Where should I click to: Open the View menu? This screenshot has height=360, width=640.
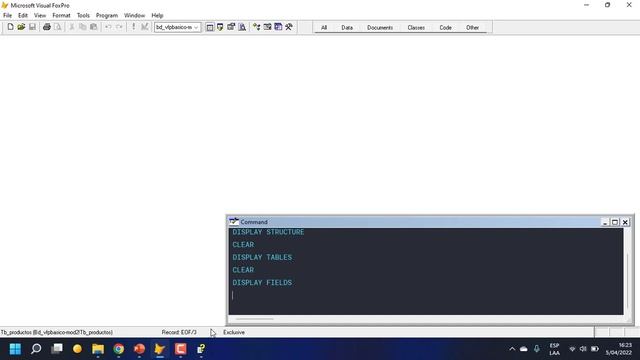coord(40,16)
